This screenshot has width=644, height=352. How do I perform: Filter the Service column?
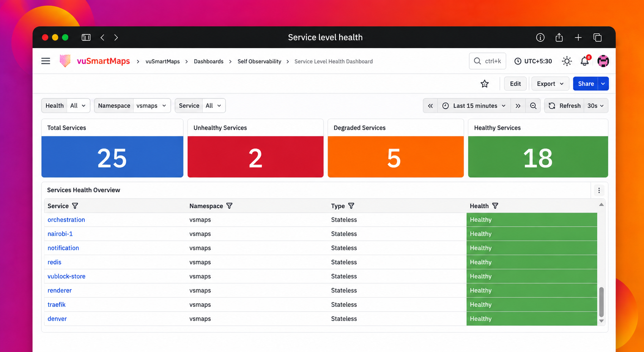coord(75,206)
